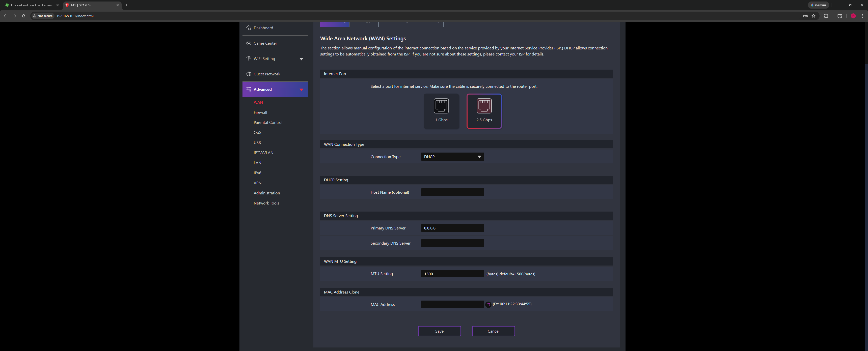Screen dimensions: 868x351
Task: Click MAC address clone copy icon
Action: 488,305
